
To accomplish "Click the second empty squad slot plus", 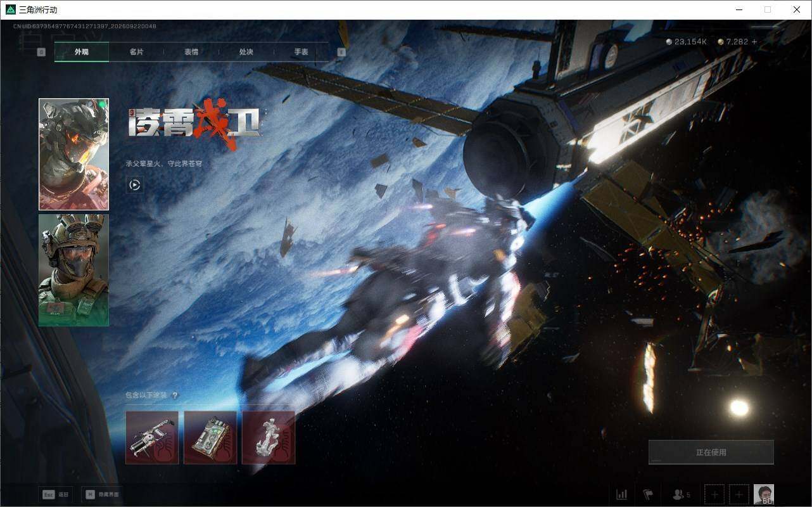I will click(739, 494).
